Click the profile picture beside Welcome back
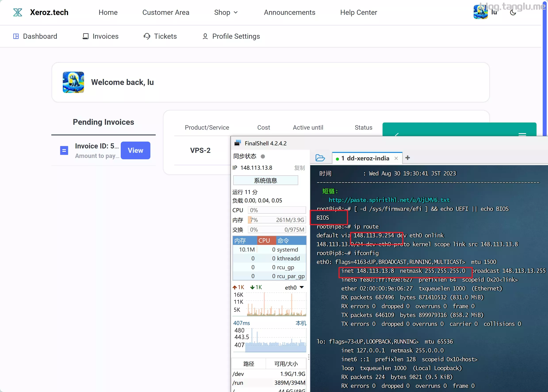 tap(73, 82)
